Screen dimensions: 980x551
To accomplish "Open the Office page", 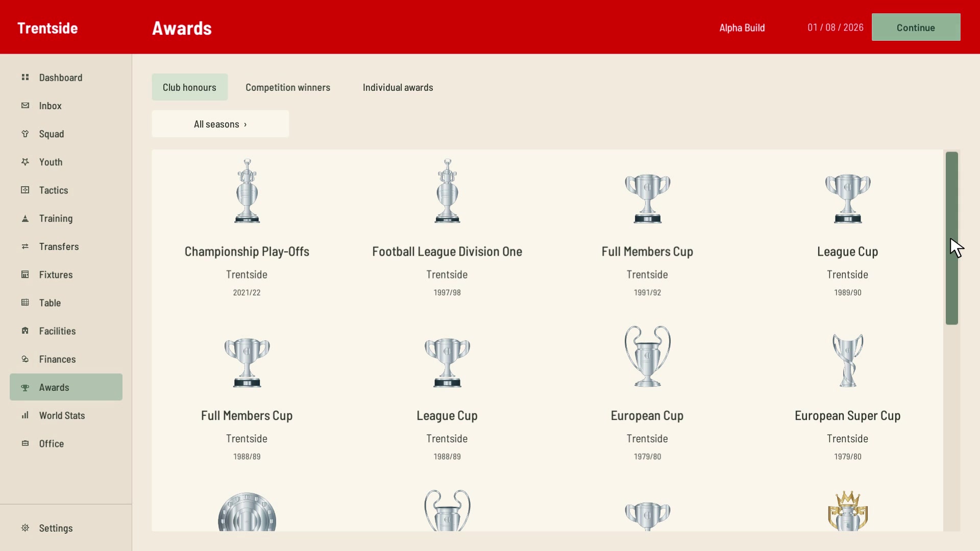I will (x=66, y=443).
